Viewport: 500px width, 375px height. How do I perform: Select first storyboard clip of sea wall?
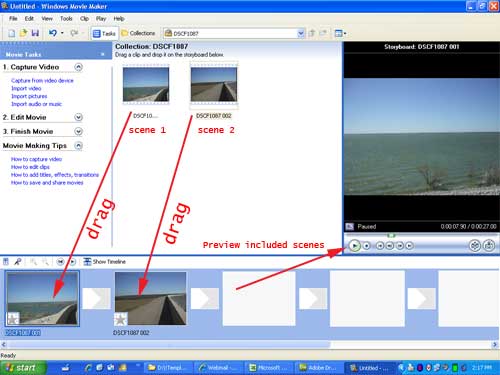[x=42, y=298]
